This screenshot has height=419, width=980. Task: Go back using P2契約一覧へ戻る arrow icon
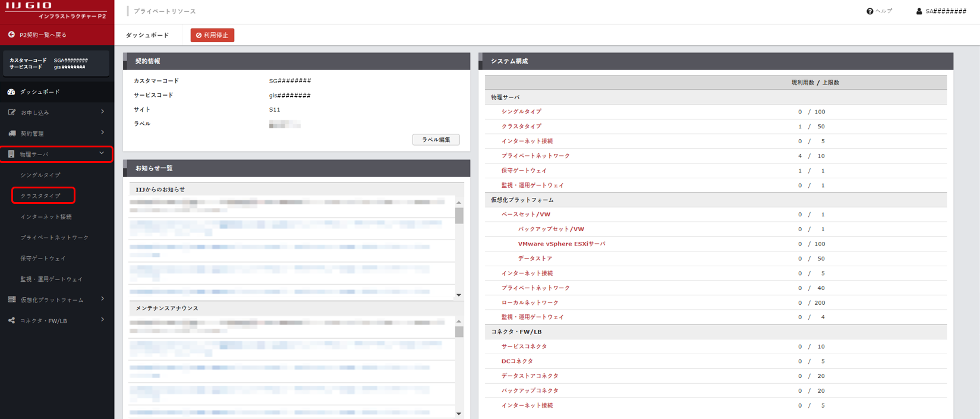pyautogui.click(x=11, y=34)
